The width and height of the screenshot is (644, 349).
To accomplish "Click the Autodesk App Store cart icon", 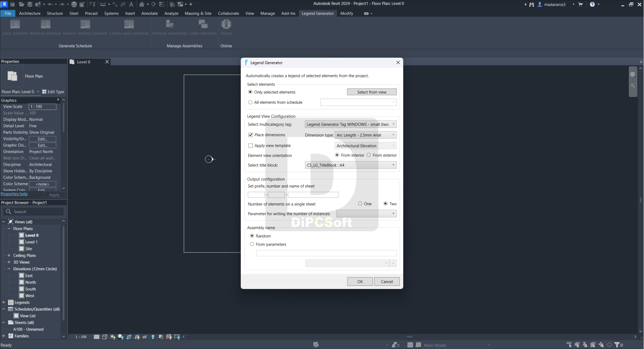I will click(581, 4).
